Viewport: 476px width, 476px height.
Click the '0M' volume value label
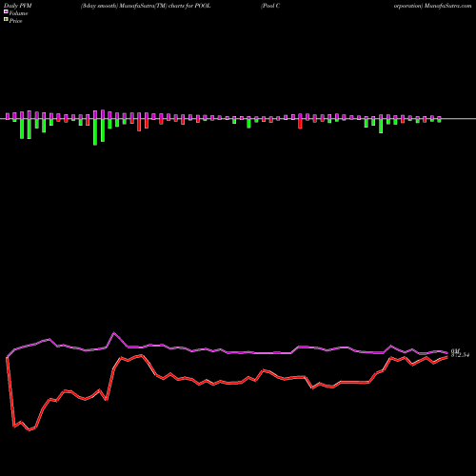click(455, 350)
